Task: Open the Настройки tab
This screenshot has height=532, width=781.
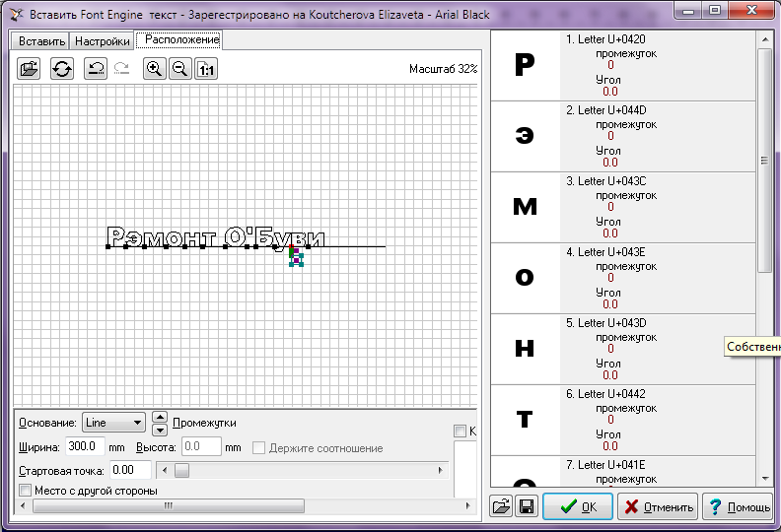Action: (x=103, y=41)
